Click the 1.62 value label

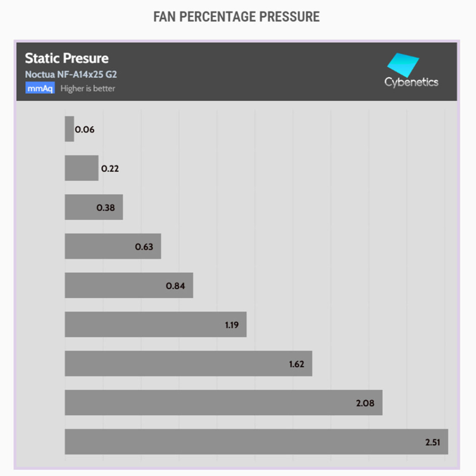(297, 364)
